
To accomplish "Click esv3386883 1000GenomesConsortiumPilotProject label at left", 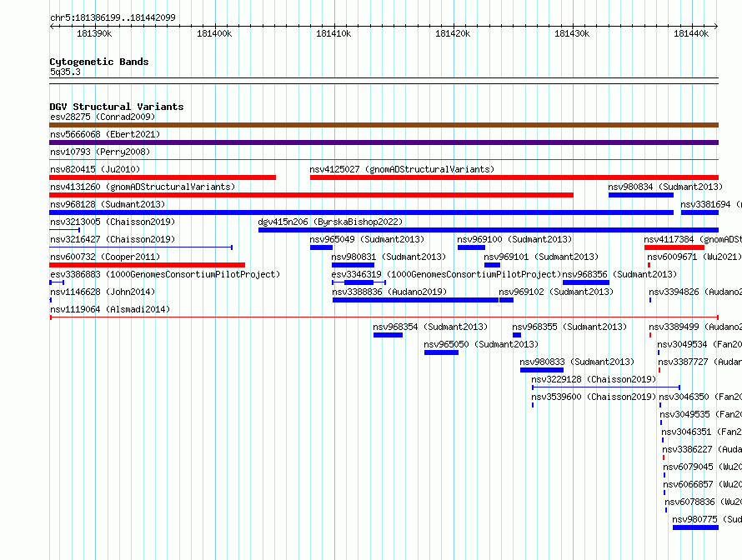I will [165, 274].
